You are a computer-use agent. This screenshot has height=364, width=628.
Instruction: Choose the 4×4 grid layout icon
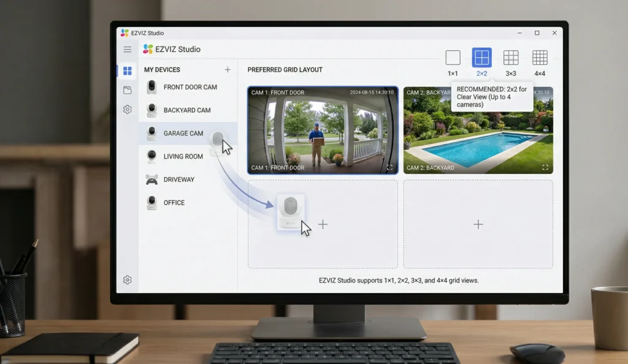pos(540,56)
